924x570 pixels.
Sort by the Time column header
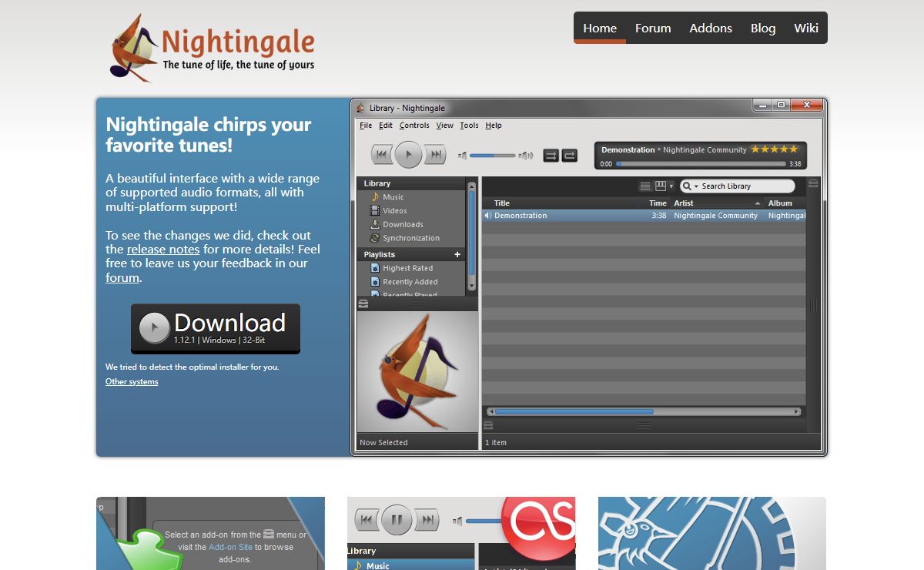[658, 203]
